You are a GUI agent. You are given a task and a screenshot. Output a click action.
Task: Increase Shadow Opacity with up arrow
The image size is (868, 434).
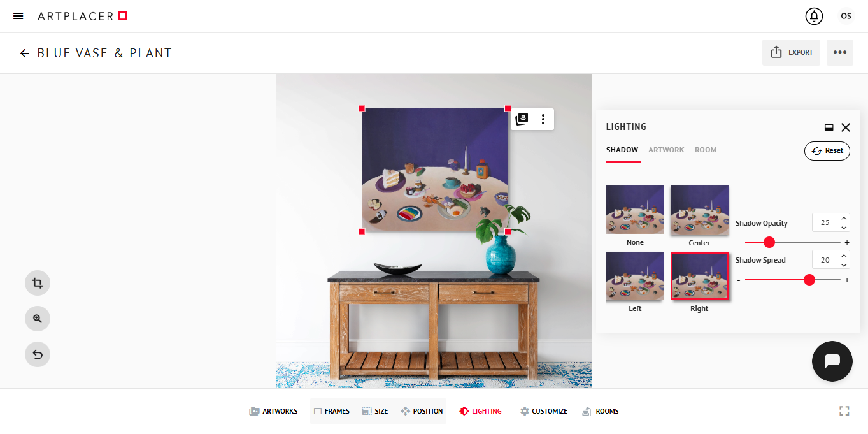[844, 219]
